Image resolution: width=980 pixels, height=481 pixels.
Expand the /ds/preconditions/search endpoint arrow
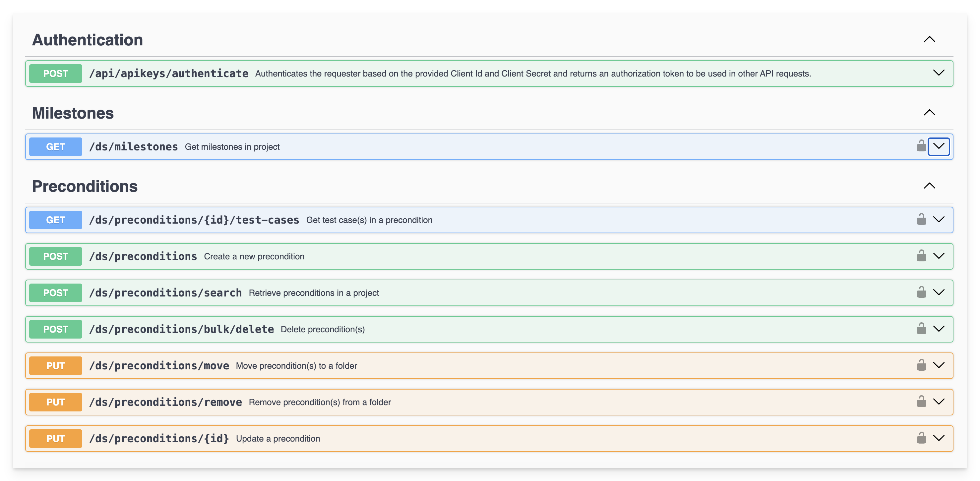coord(939,293)
